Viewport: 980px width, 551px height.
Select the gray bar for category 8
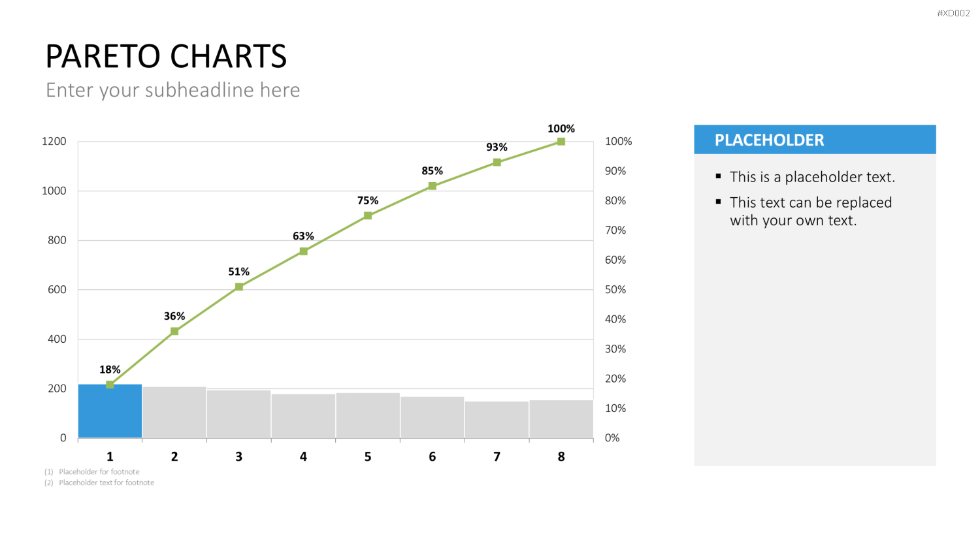pos(561,419)
